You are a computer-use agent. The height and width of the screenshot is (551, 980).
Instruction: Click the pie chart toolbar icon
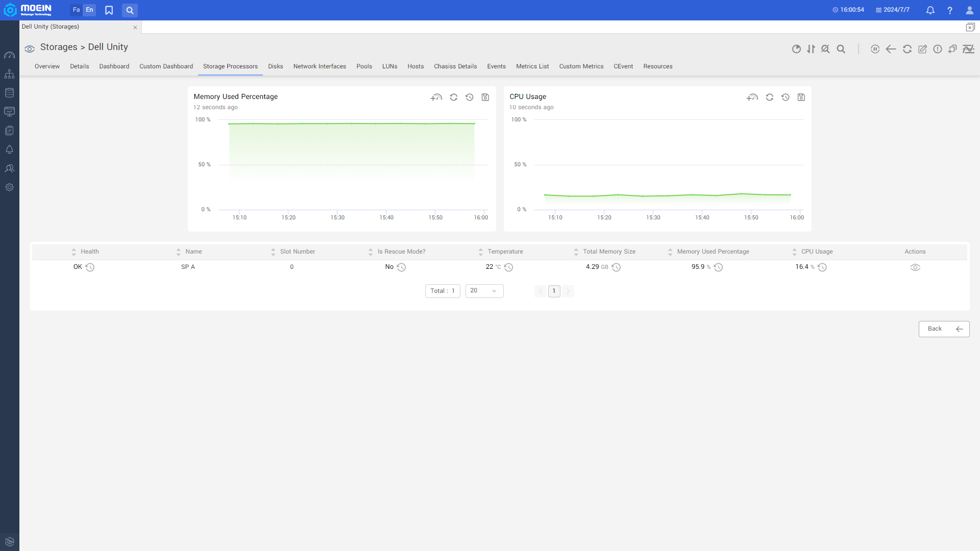pyautogui.click(x=796, y=49)
